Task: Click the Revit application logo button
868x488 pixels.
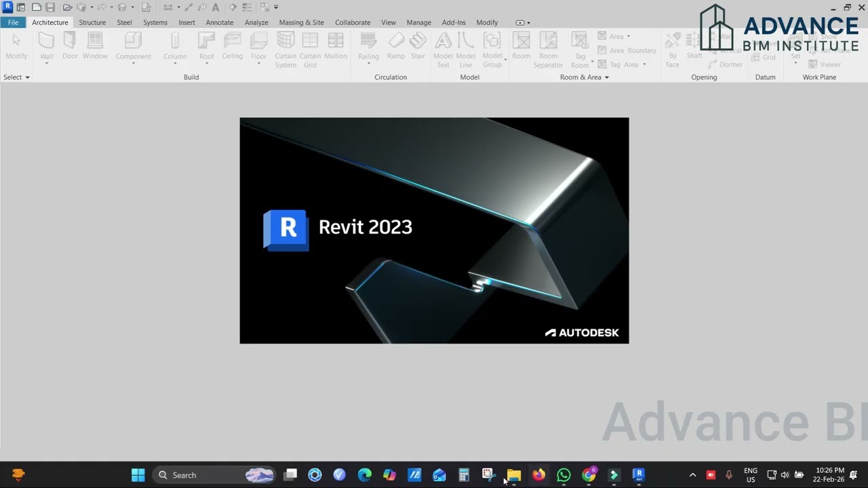Action: click(x=7, y=7)
